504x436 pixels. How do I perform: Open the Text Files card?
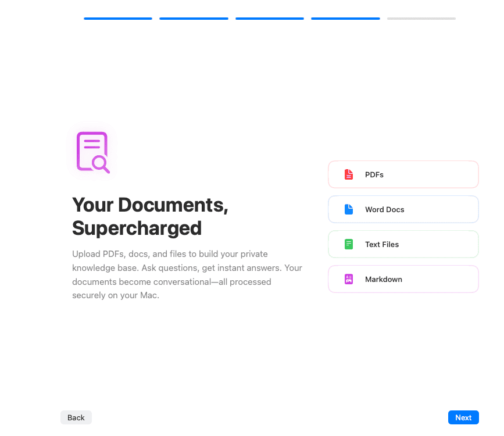(x=403, y=244)
